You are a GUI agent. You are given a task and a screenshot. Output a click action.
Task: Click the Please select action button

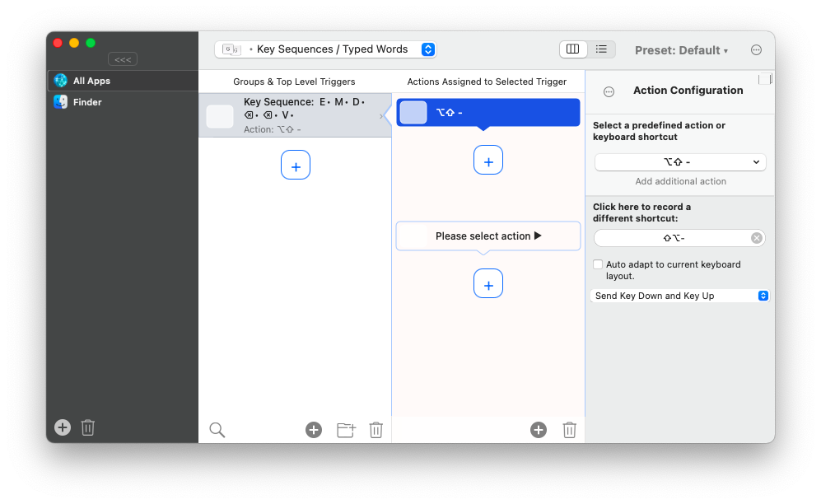click(x=487, y=236)
